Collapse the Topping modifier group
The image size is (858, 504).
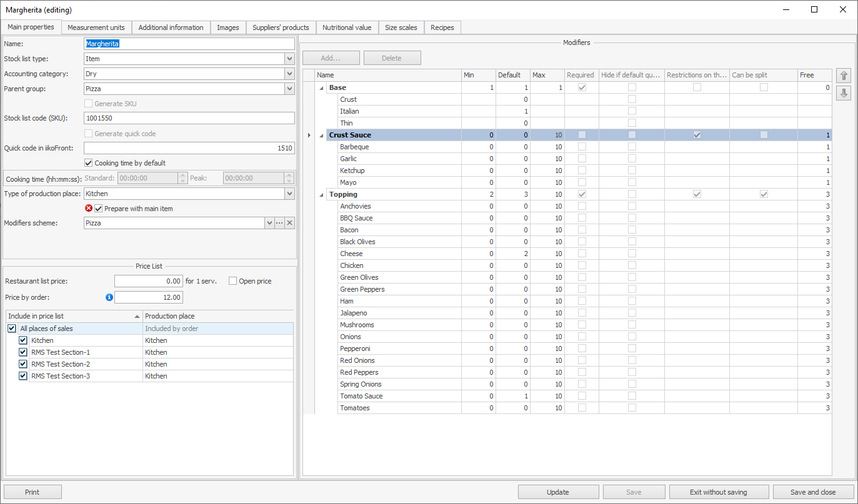pos(322,195)
